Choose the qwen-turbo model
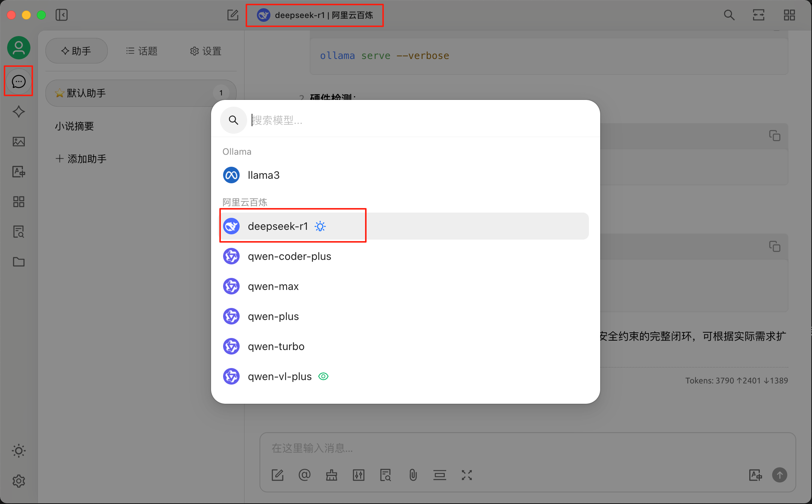 [x=404, y=346]
